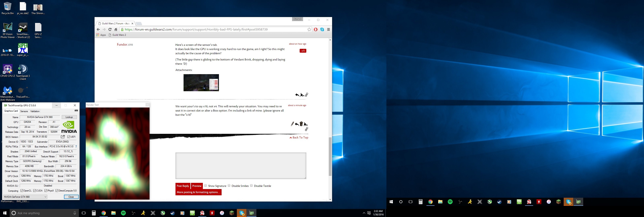The image size is (644, 217).
Task: Switch to the Sensors tab
Action: coord(24,111)
